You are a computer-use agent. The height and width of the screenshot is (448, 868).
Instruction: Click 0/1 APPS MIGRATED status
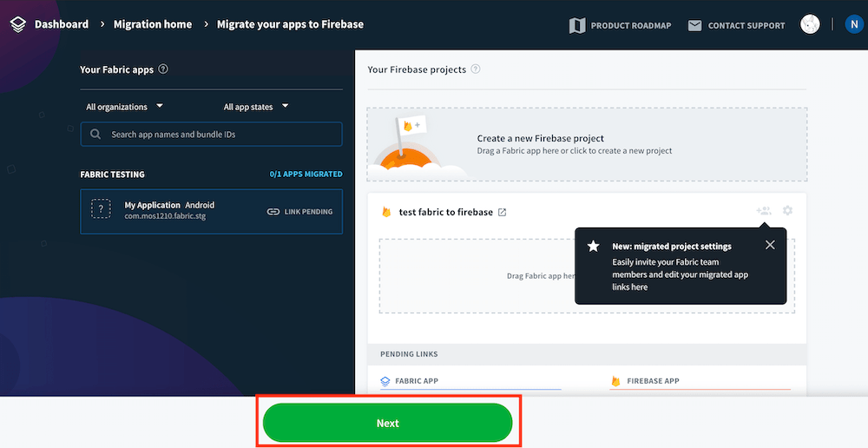click(306, 174)
